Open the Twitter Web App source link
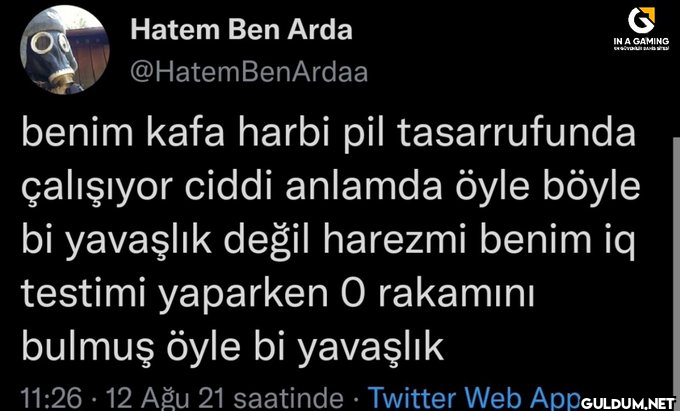The height and width of the screenshot is (411, 680). click(x=474, y=397)
